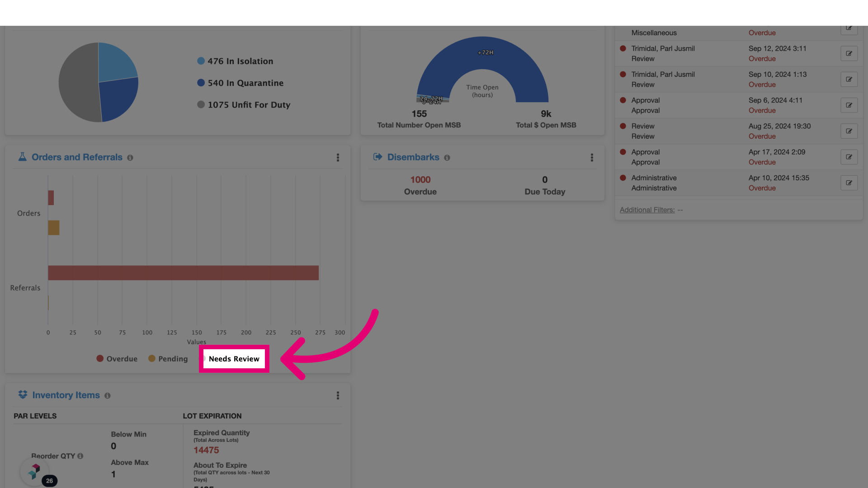Open the Disembarks widget title
The height and width of the screenshot is (488, 868).
pos(413,157)
